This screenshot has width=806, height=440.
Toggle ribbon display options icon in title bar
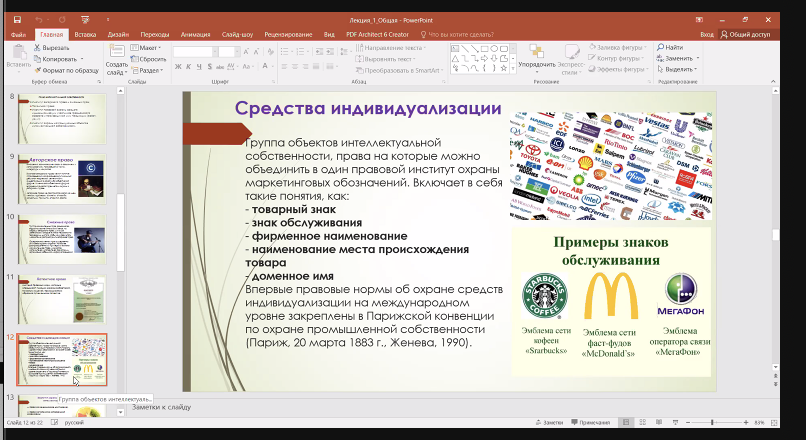[x=699, y=20]
